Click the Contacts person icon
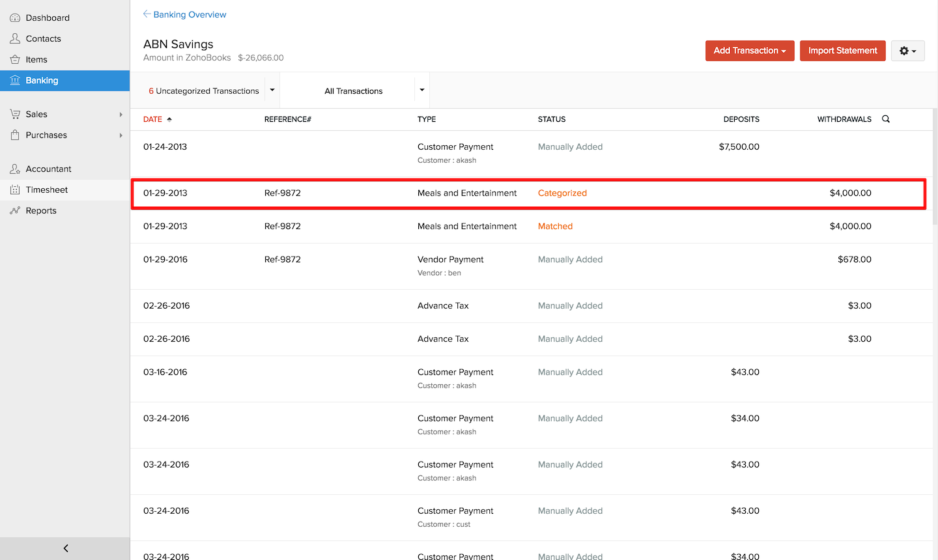Screen dimensions: 938x560 (x=15, y=38)
